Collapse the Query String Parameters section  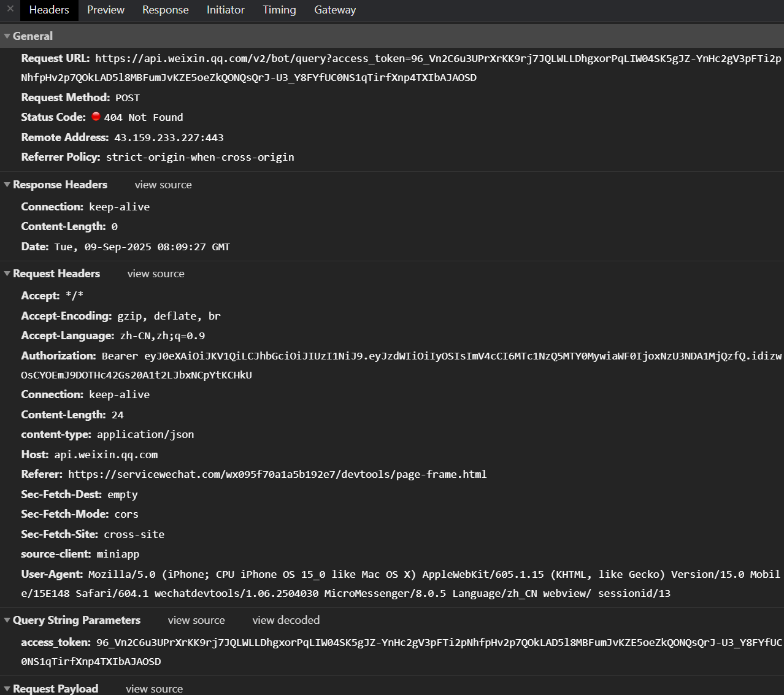point(7,620)
